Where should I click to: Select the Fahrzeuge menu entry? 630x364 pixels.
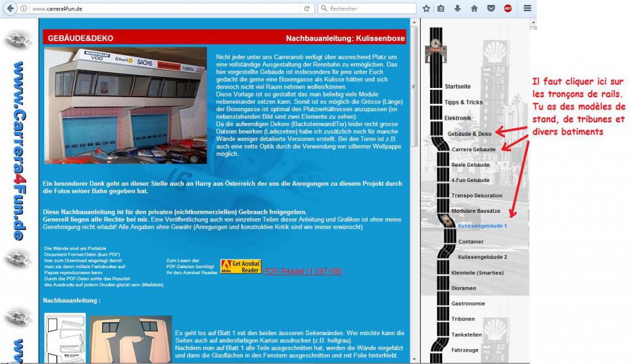coord(465,350)
